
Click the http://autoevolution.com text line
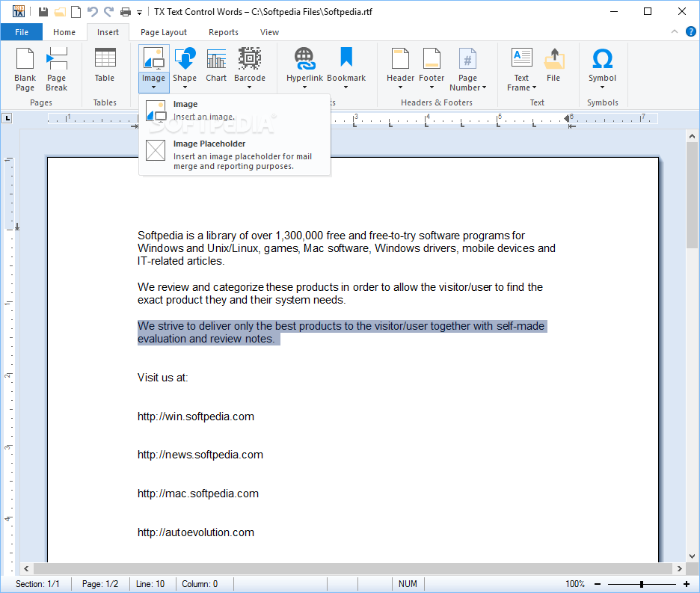(x=196, y=532)
